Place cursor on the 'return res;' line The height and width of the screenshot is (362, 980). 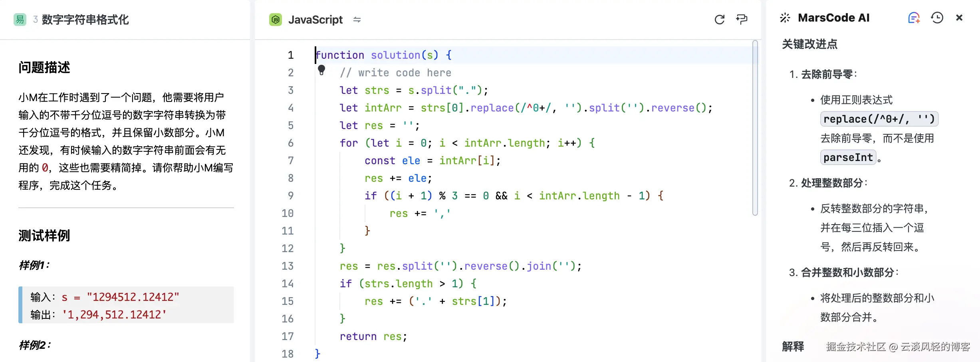373,336
